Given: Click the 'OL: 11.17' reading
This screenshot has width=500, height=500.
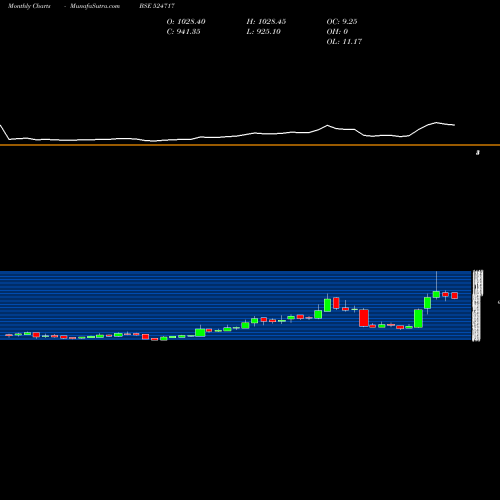Looking at the screenshot, I should point(344,42).
